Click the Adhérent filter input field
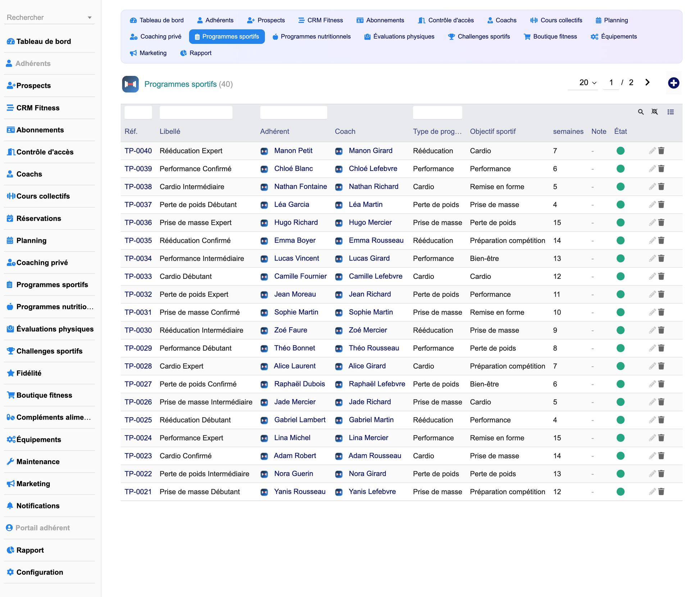Image resolution: width=700 pixels, height=597 pixels. tap(294, 112)
